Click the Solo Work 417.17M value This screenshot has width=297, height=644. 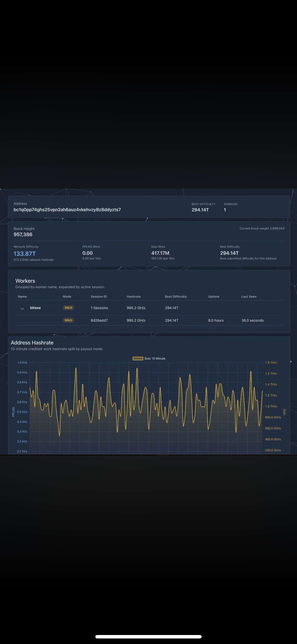pos(160,253)
